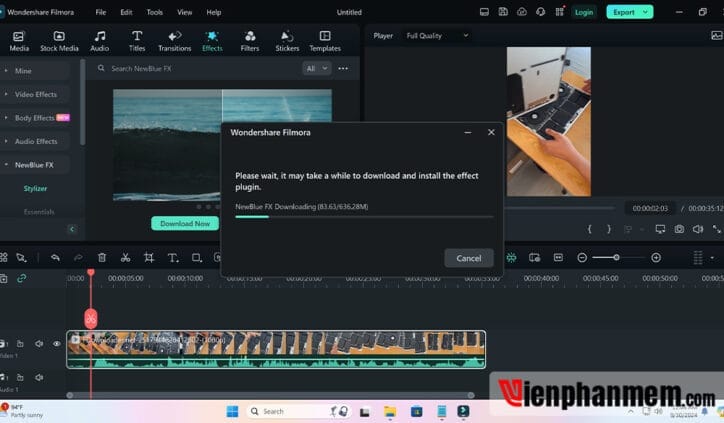Add text with the T tool icon
Image resolution: width=724 pixels, height=423 pixels.
173,258
